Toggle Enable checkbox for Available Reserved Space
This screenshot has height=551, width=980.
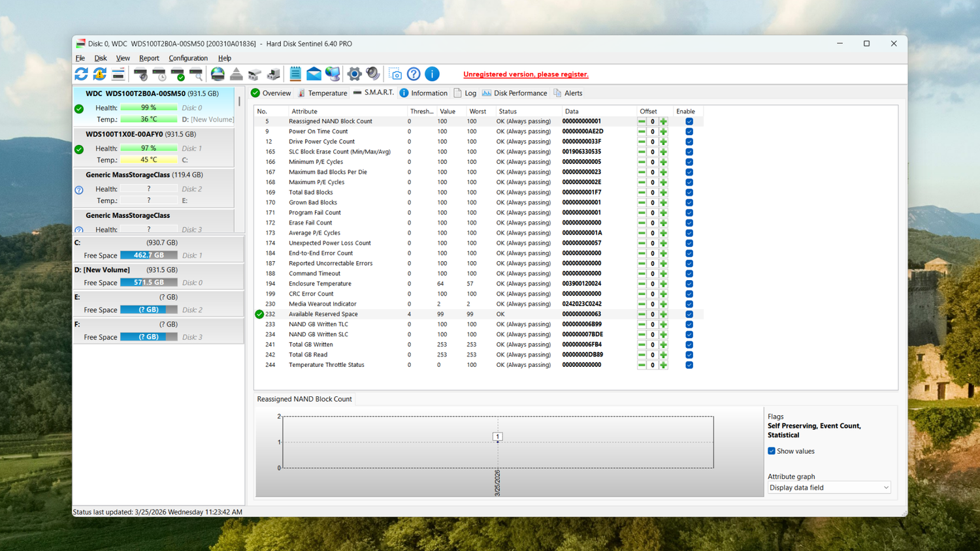(x=689, y=314)
